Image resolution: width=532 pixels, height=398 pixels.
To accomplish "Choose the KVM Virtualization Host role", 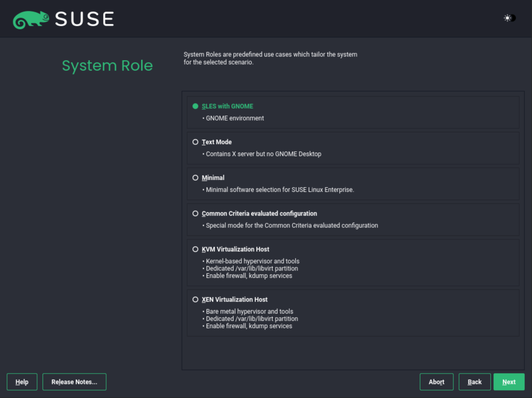I will [x=195, y=249].
